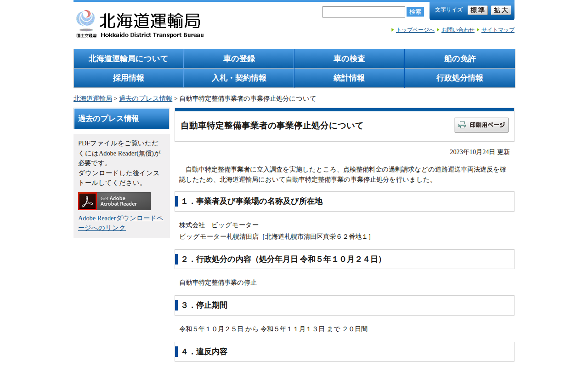Image resolution: width=588 pixels, height=368 pixels.
Task: Open the Adobe Readerダウンロードページへのリンク link
Action: [x=121, y=223]
